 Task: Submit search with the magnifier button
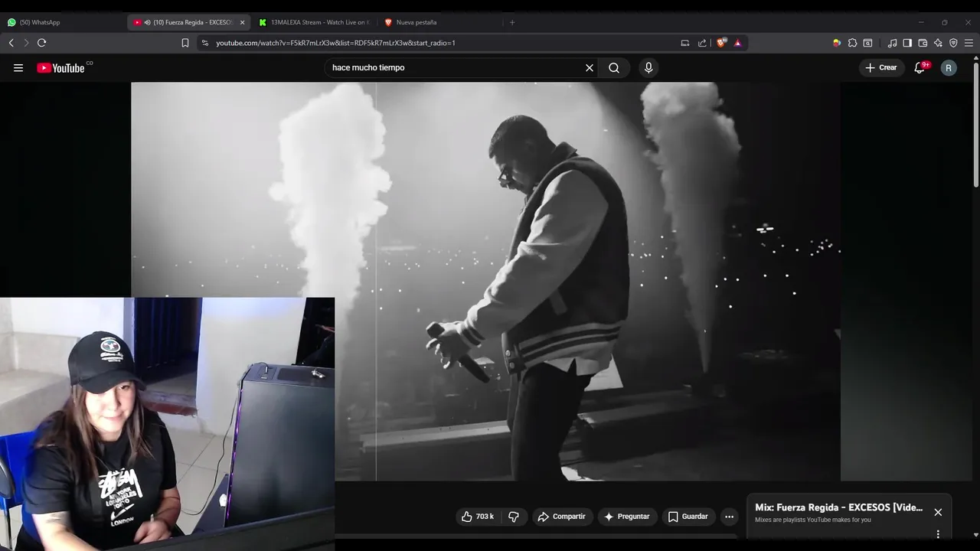pyautogui.click(x=614, y=67)
